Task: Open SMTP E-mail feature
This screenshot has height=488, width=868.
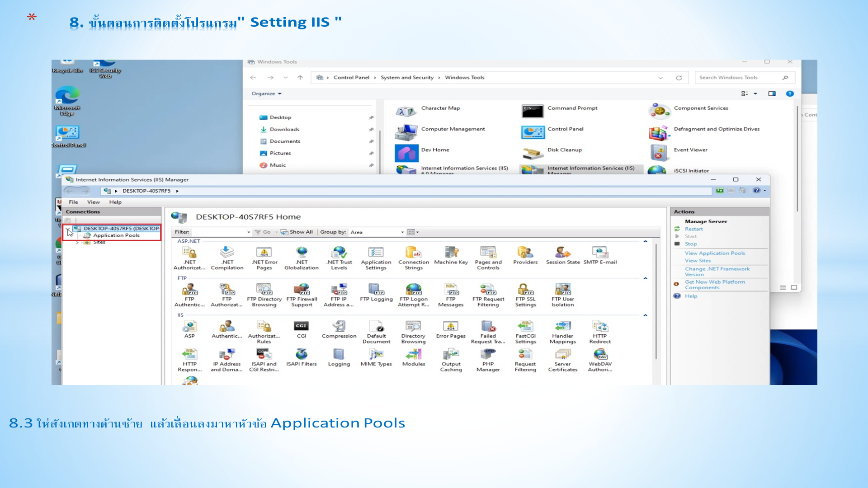Action: pos(600,256)
